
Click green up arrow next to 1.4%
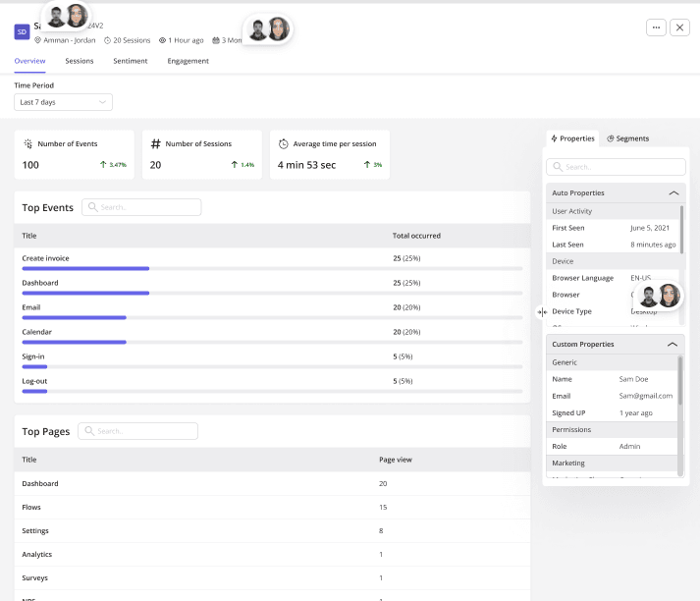coord(235,164)
